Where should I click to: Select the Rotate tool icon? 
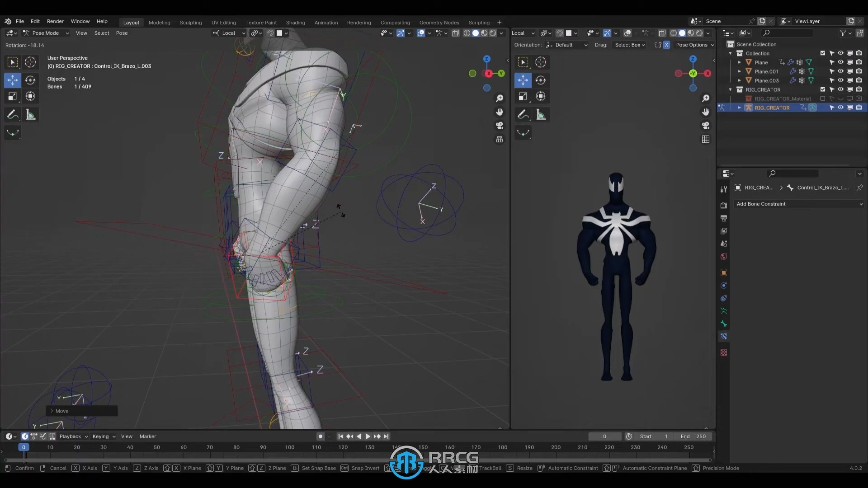click(30, 79)
